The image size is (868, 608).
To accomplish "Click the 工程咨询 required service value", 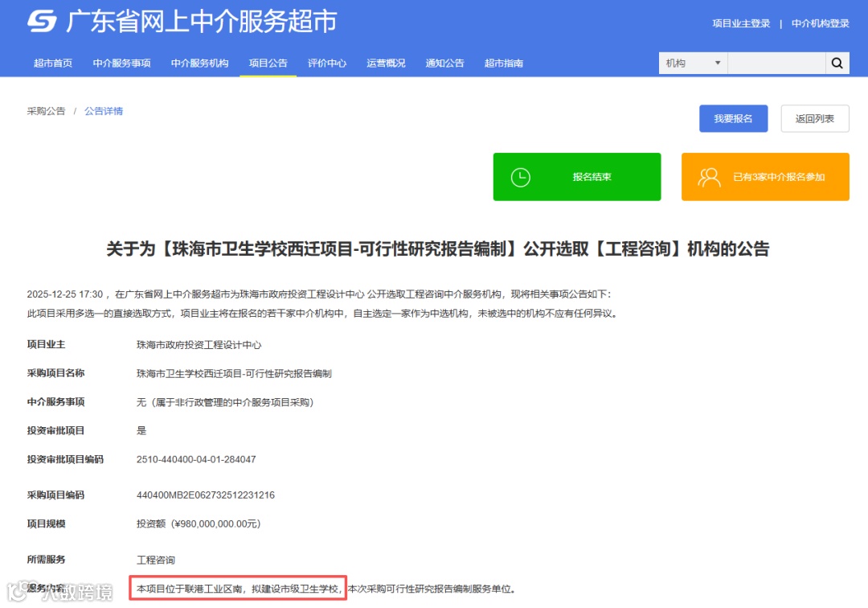I will pyautogui.click(x=156, y=560).
